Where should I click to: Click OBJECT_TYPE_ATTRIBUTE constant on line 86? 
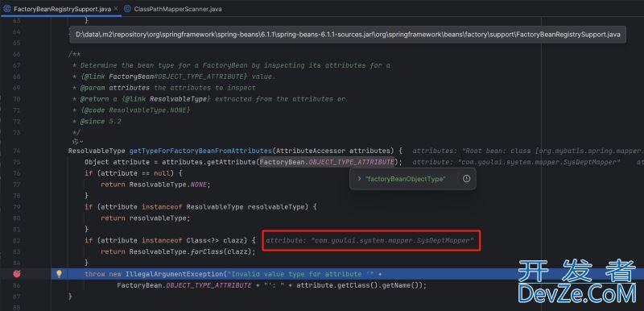tap(208, 285)
